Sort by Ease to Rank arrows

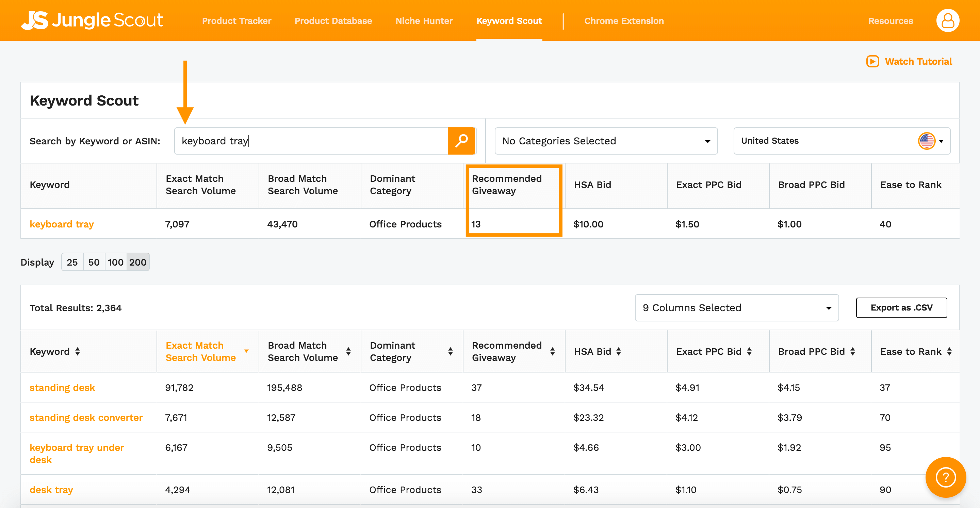(949, 351)
